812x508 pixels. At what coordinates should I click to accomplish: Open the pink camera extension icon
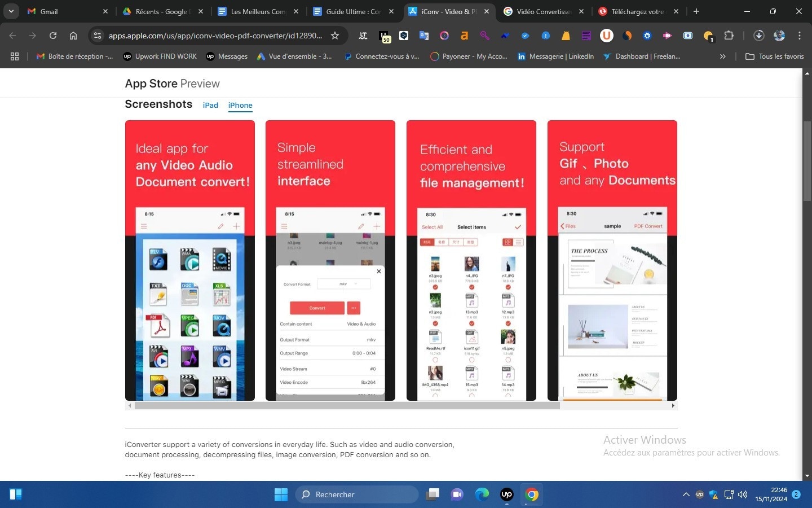click(668, 36)
